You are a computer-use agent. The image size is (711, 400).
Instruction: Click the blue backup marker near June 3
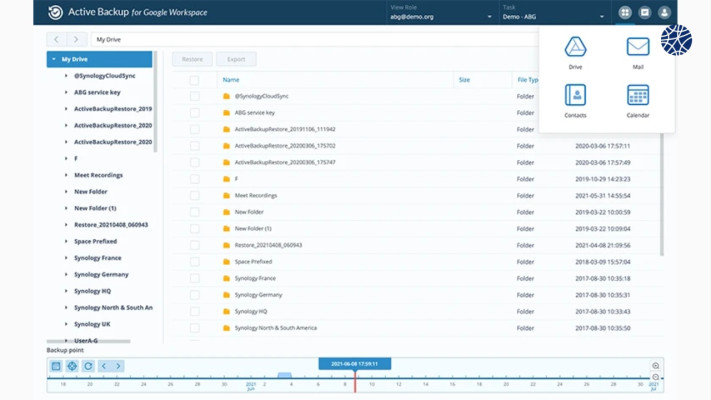point(284,375)
